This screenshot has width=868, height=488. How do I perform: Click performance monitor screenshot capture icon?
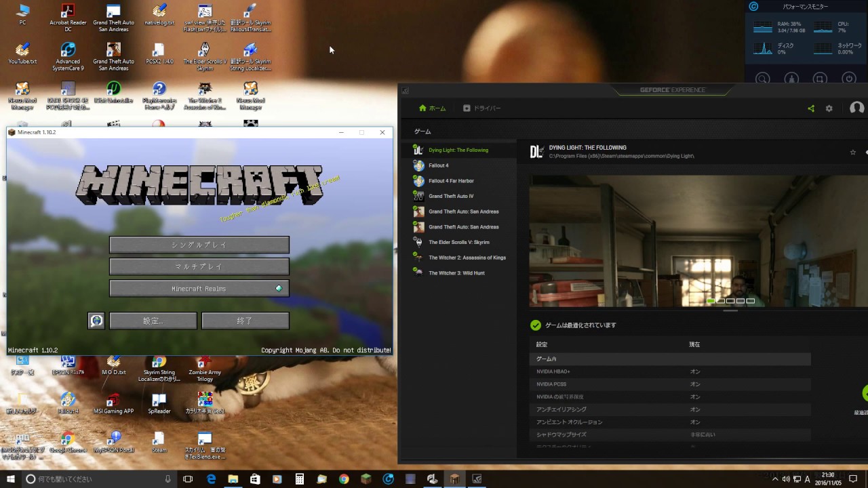pyautogui.click(x=820, y=79)
